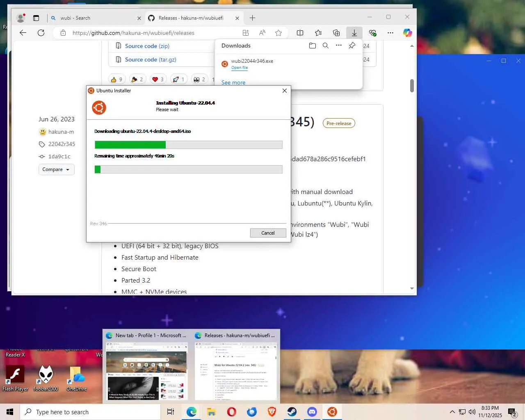View site information lock icon
The height and width of the screenshot is (420, 525).
click(x=63, y=33)
